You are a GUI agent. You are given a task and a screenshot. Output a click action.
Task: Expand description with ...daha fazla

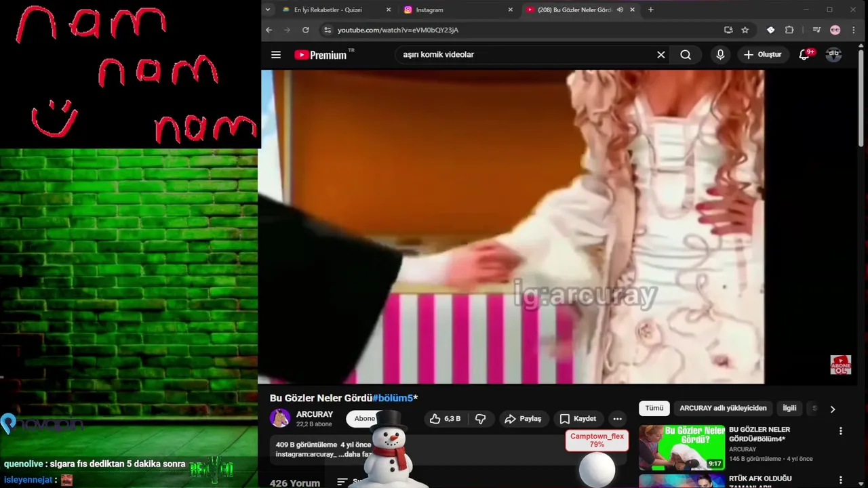point(355,454)
